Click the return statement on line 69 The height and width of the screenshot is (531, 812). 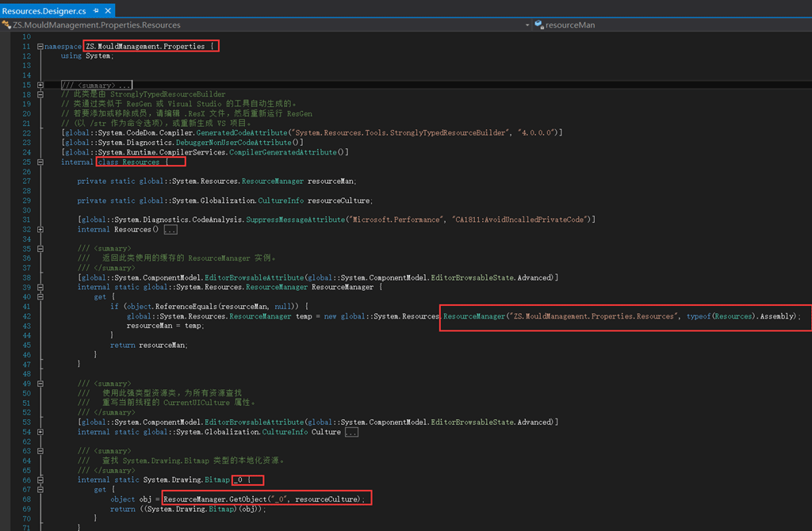pos(188,510)
